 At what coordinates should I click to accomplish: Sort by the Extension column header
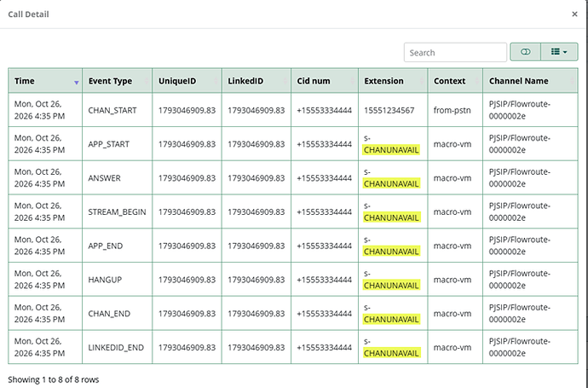[393, 81]
